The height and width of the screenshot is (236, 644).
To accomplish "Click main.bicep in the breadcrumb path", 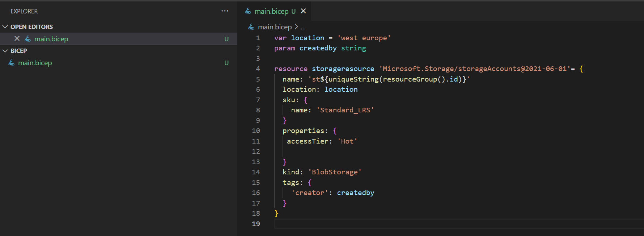I will (275, 27).
